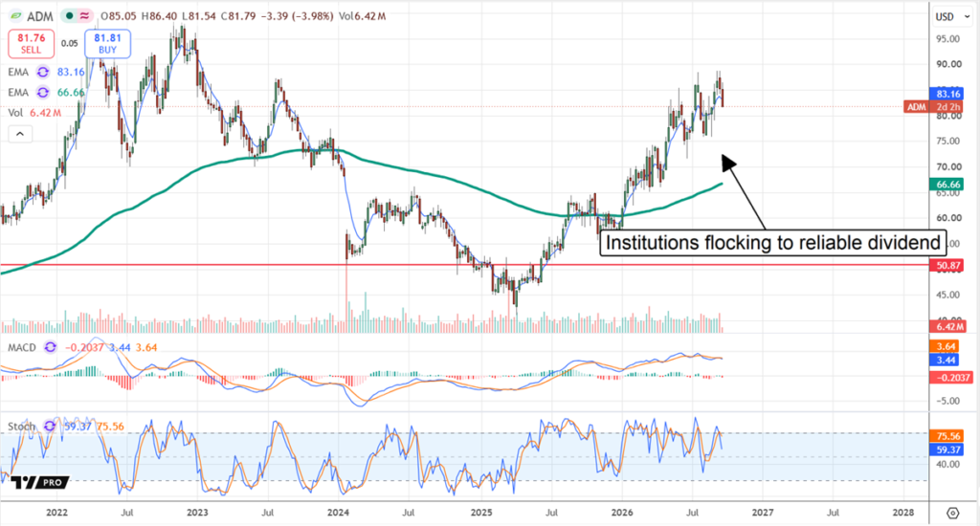
Task: Click the purple refresh icon next to Stoch
Action: (50, 427)
